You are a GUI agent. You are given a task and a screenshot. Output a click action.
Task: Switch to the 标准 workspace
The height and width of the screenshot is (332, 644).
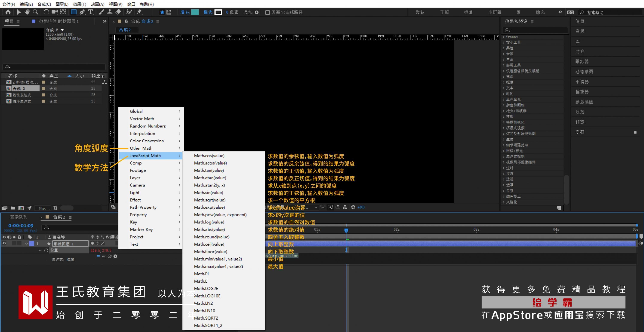[468, 12]
